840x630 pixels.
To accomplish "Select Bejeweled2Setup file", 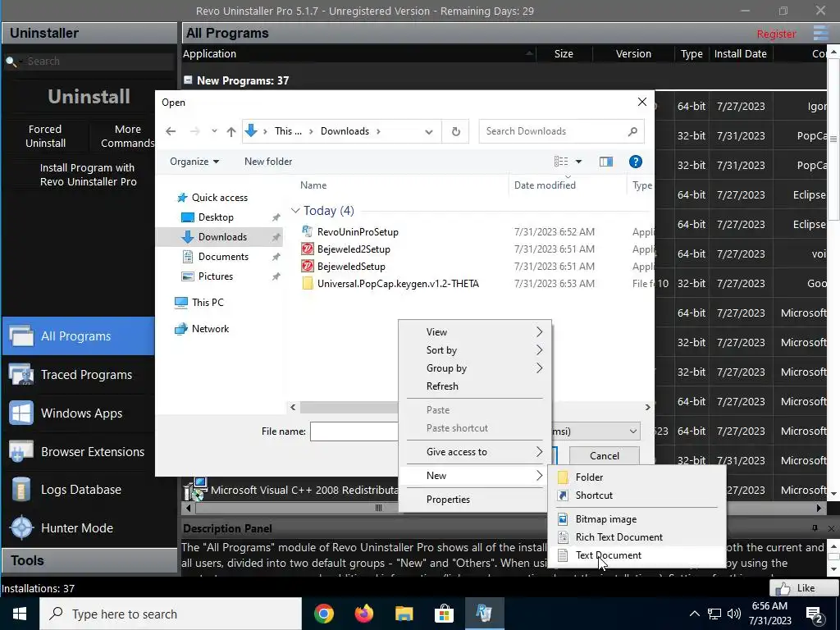I will (x=354, y=249).
